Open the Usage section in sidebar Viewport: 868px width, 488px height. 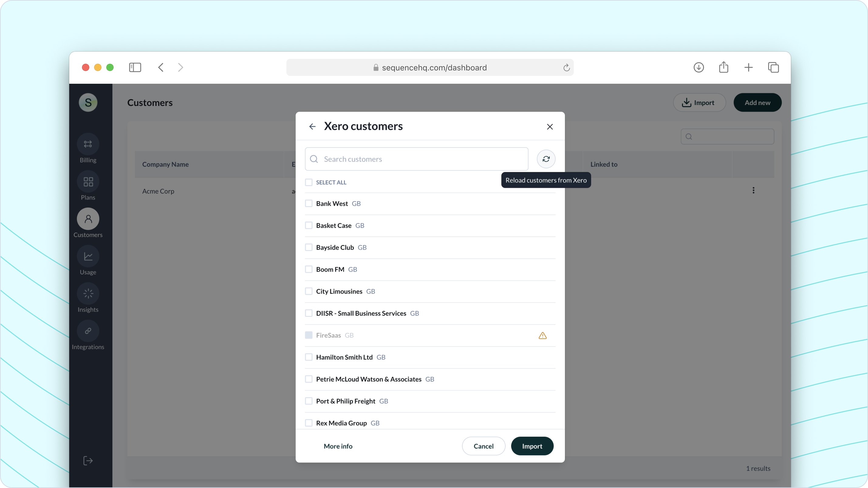pyautogui.click(x=88, y=257)
